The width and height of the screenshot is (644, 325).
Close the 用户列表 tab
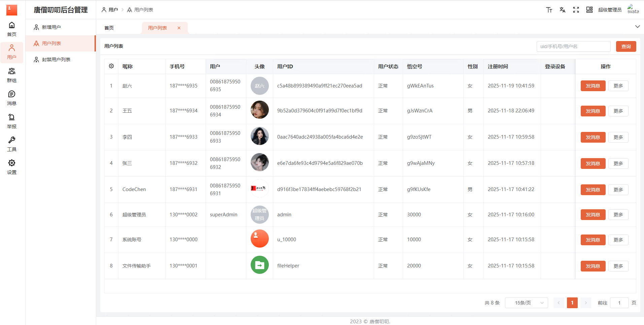coord(179,28)
